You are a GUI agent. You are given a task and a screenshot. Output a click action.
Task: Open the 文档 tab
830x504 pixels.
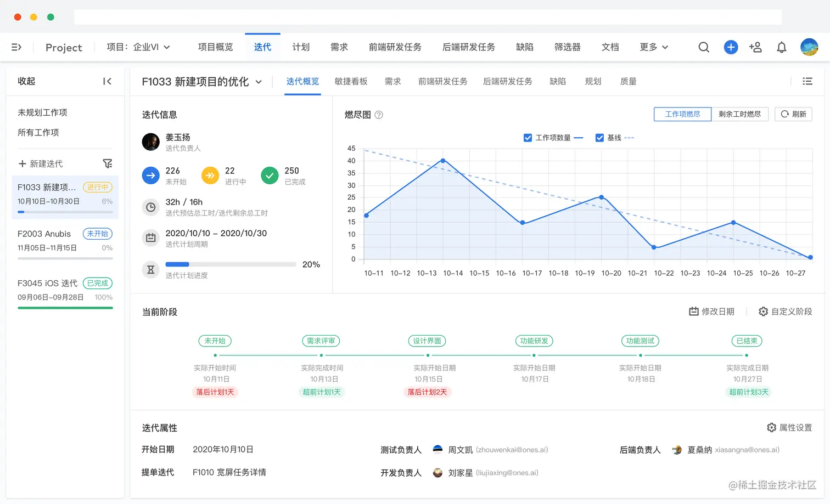coord(610,47)
